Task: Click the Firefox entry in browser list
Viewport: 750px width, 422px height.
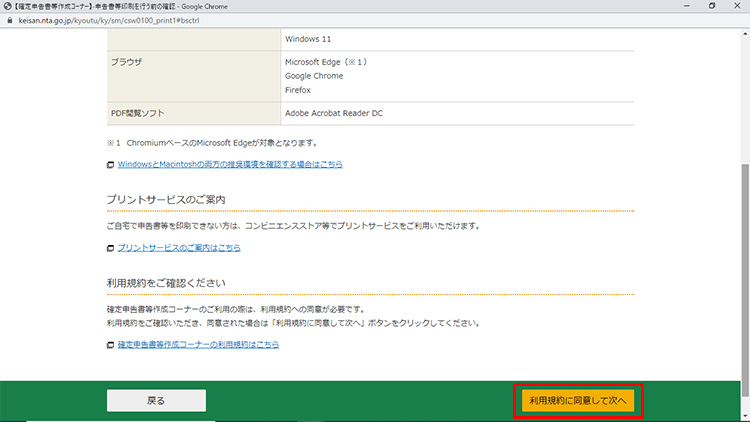Action: pos(299,88)
